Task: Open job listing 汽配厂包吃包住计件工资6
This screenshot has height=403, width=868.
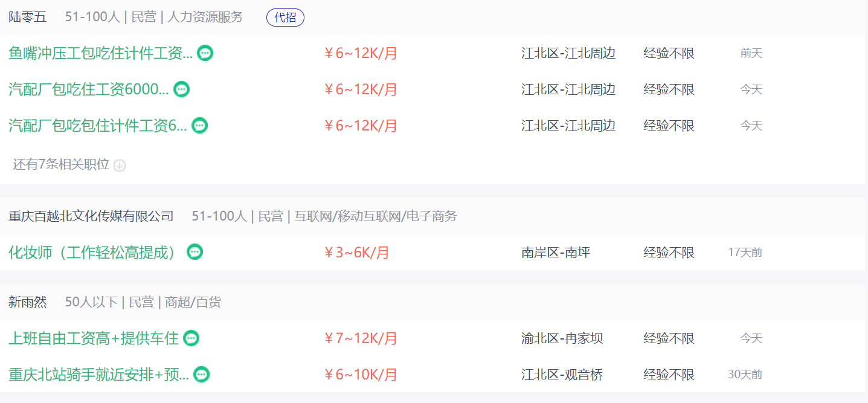Action: click(98, 126)
